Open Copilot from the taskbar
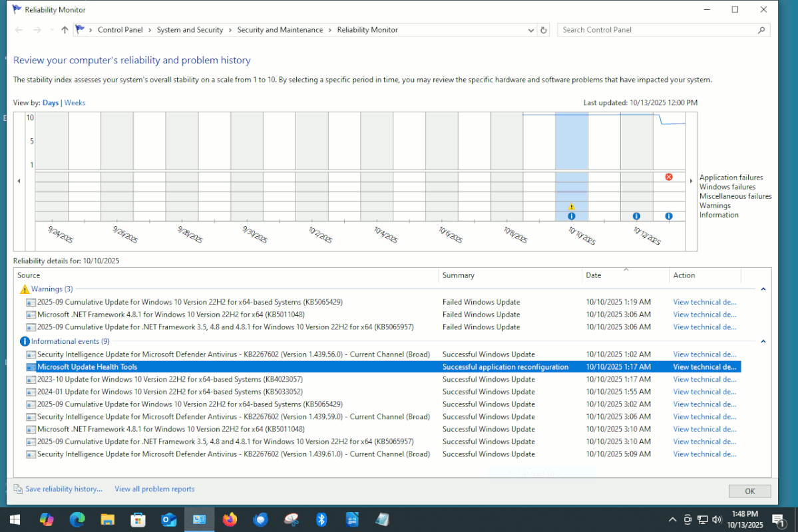 (x=47, y=519)
